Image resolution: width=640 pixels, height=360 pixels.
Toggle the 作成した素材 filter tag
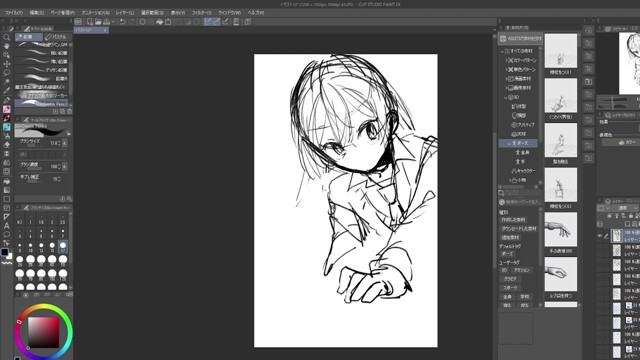pos(513,220)
